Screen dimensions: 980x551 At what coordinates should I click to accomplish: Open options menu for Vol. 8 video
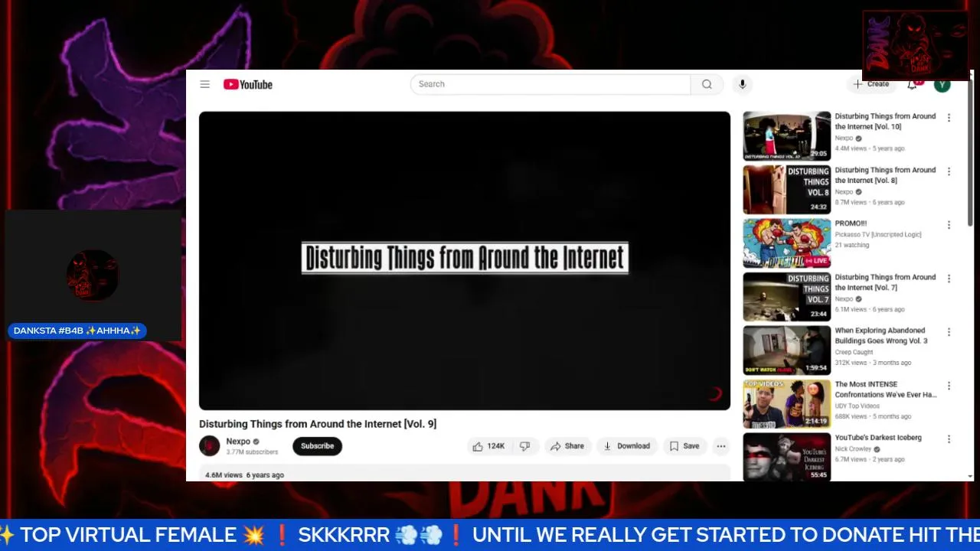click(949, 171)
